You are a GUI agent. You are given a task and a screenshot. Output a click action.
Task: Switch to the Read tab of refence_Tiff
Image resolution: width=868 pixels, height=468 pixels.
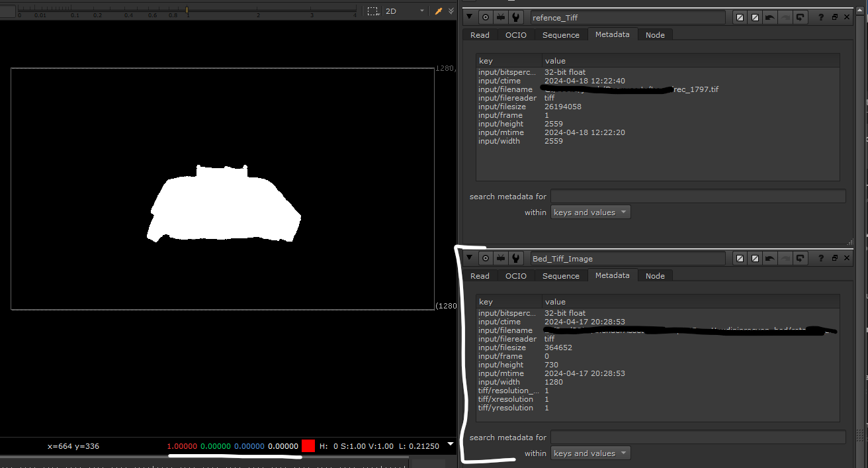click(x=479, y=34)
